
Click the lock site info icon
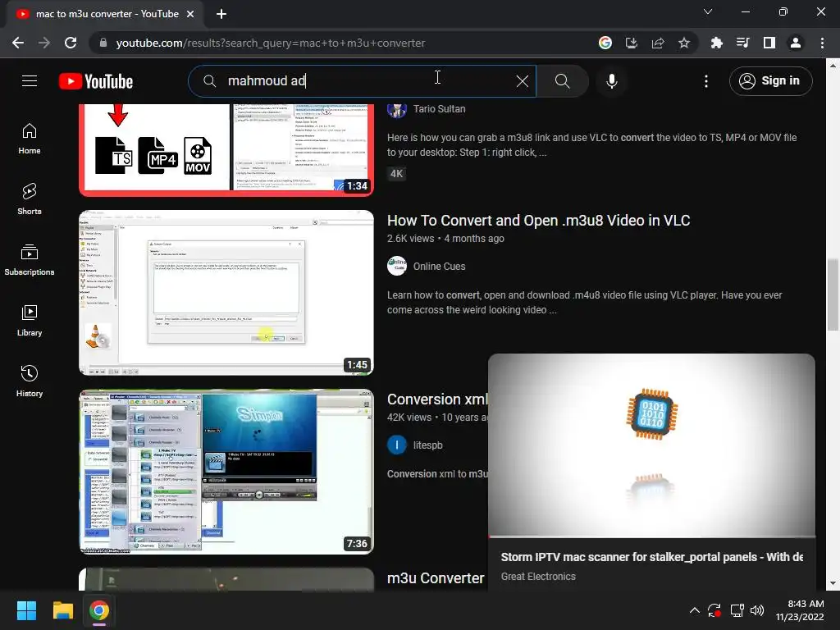(x=103, y=43)
